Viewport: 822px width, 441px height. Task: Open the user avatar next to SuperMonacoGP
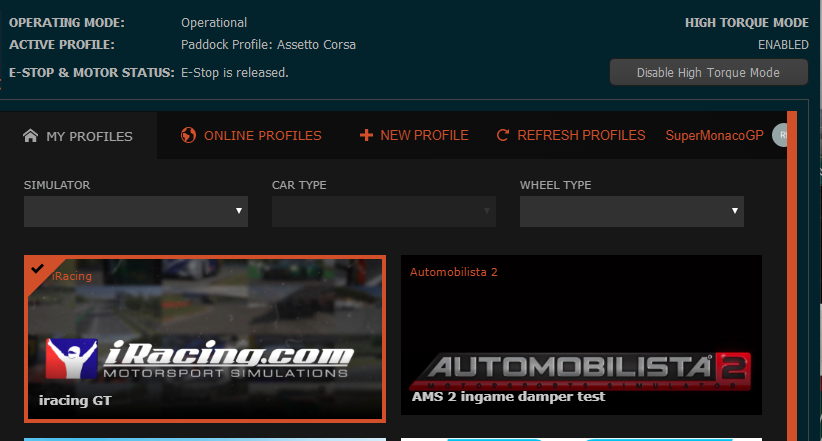780,135
